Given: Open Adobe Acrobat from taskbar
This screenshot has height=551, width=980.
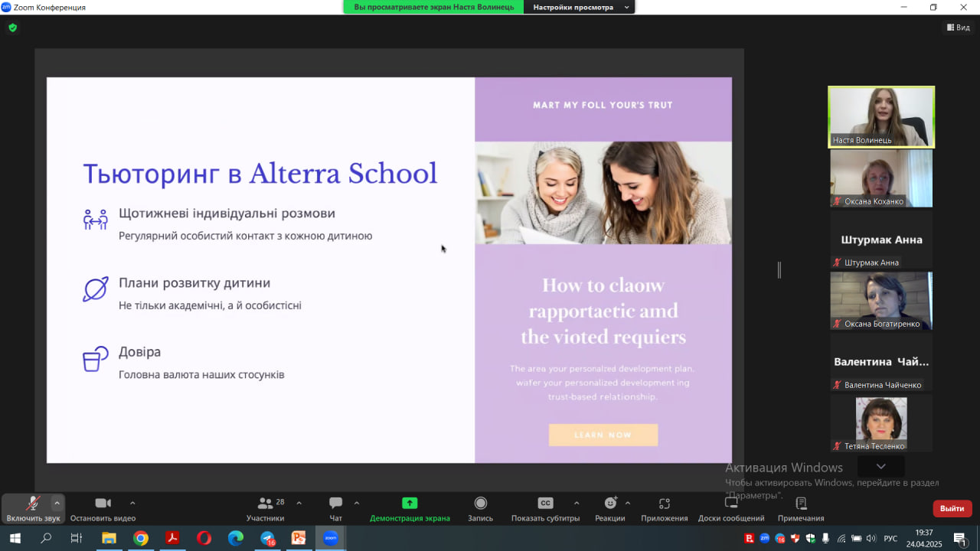Looking at the screenshot, I should pos(172,538).
